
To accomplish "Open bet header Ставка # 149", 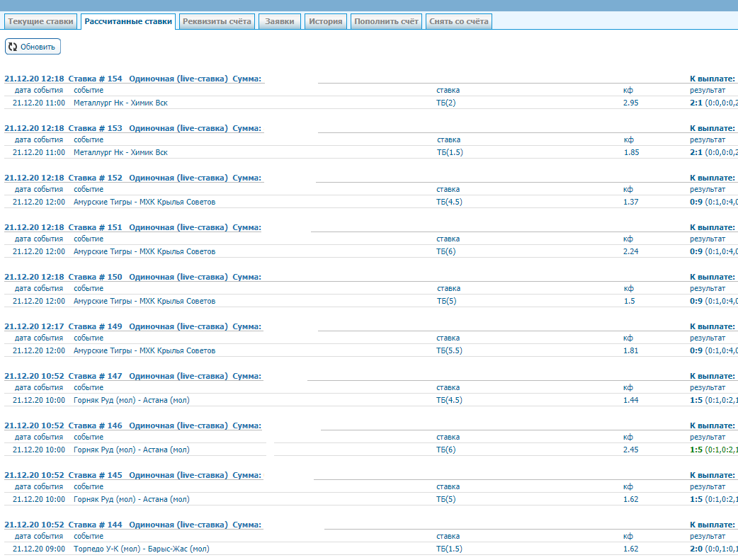I will tap(95, 326).
